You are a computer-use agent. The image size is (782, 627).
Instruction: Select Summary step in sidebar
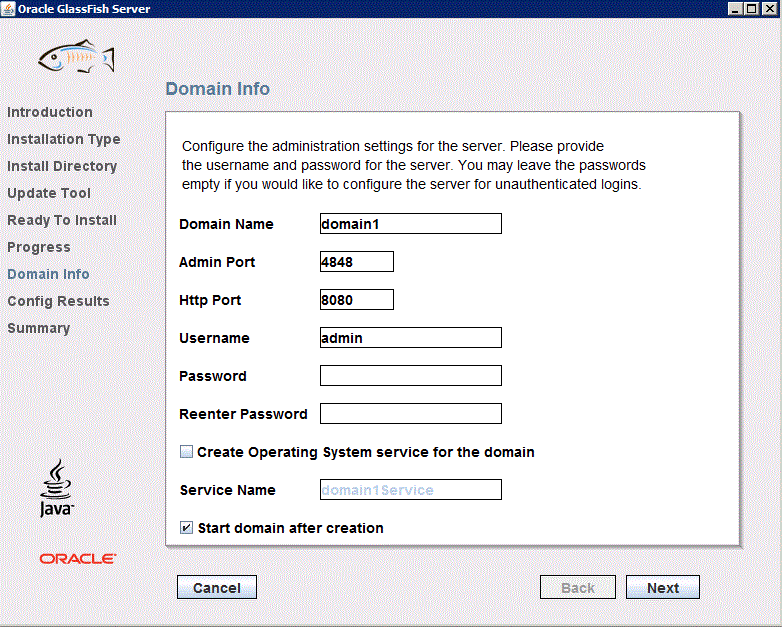39,328
